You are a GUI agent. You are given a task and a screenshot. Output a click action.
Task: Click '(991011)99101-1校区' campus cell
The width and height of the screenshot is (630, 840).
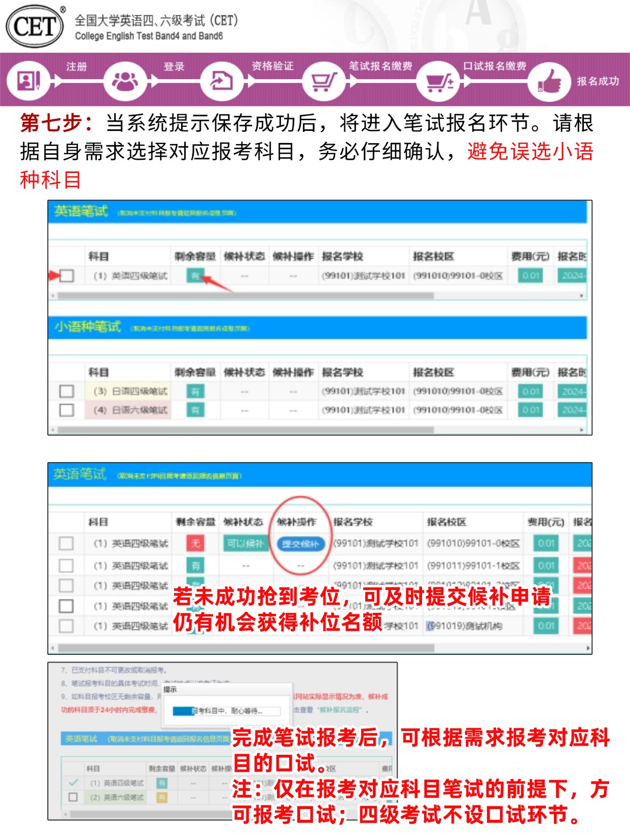[x=473, y=565]
